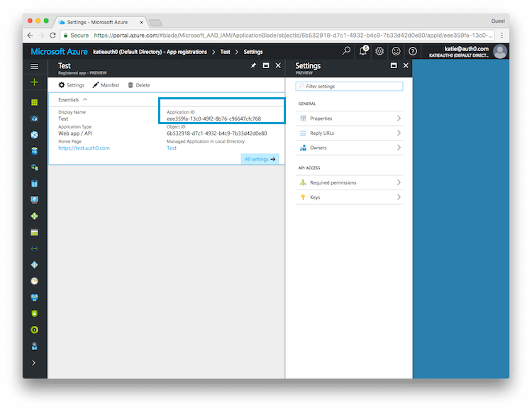Maximize the Test blade
The height and width of the screenshot is (411, 532).
[266, 65]
